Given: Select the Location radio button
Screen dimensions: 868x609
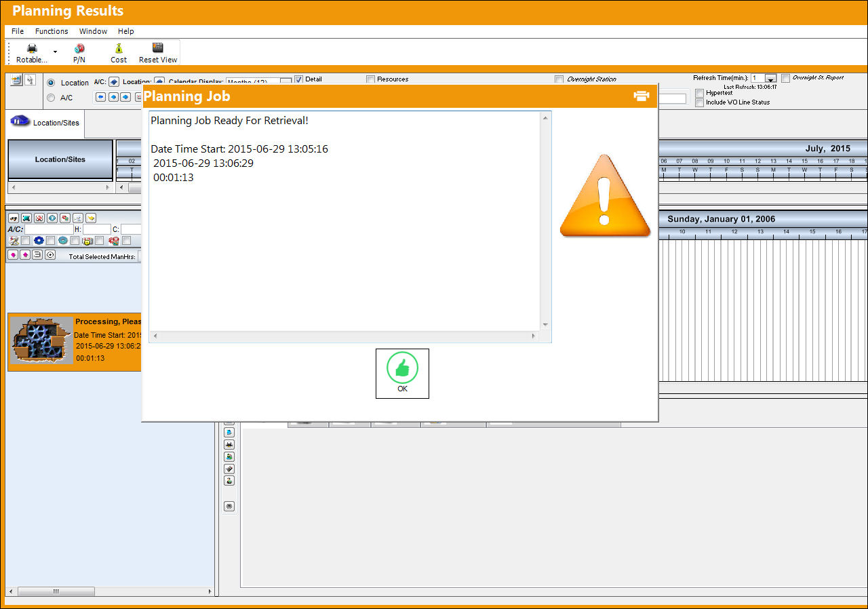Looking at the screenshot, I should (51, 83).
